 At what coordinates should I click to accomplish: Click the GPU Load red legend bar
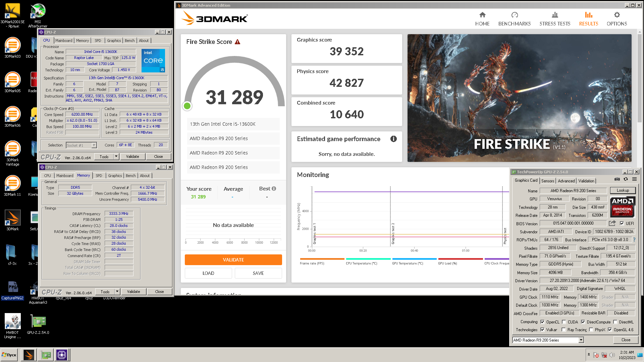(461, 259)
